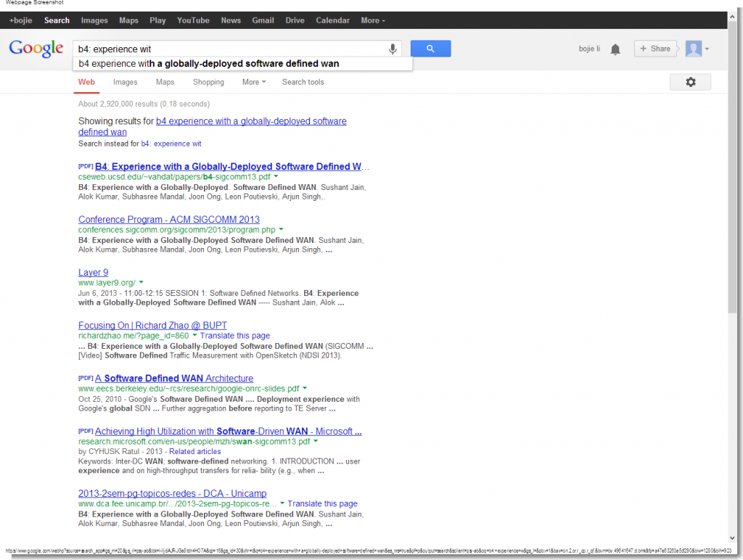Image resolution: width=743 pixels, height=560 pixels.
Task: Click the PDF icon on the WAN Architecture result
Action: [86, 378]
